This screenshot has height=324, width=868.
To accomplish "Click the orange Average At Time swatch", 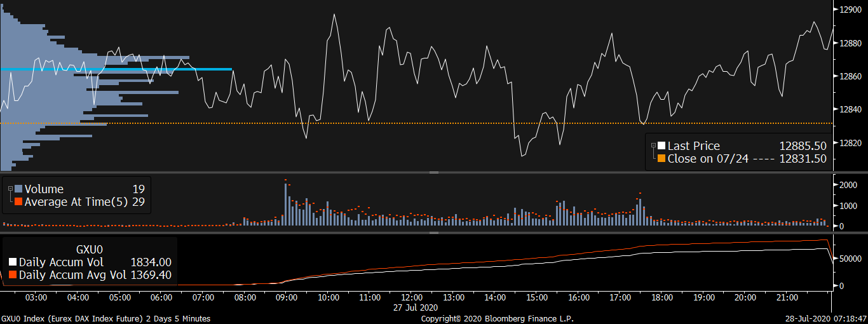I will click(x=18, y=201).
